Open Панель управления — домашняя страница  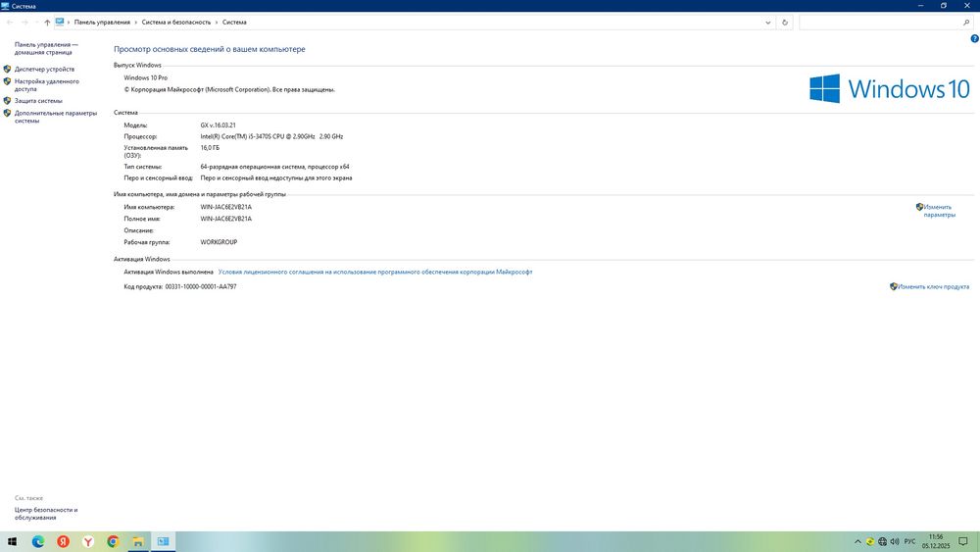click(46, 48)
